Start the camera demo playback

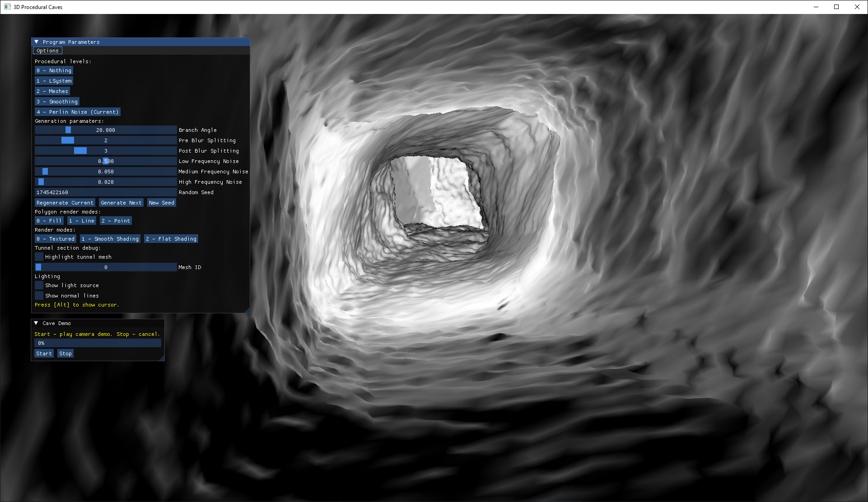44,353
